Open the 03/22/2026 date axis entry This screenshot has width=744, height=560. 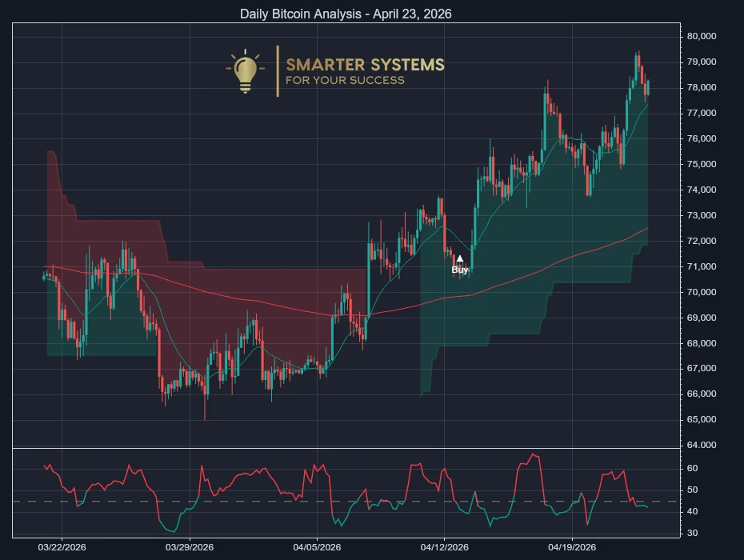click(x=62, y=546)
